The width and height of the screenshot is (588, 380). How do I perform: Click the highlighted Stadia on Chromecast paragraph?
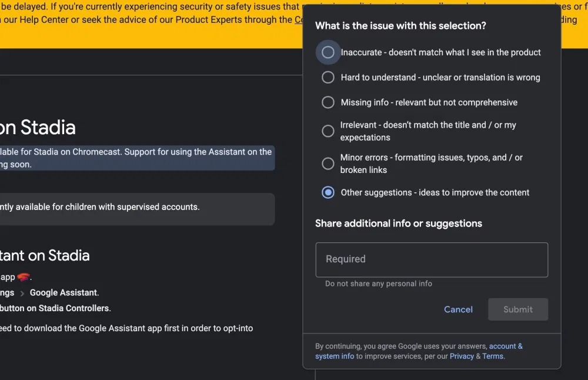(x=136, y=158)
